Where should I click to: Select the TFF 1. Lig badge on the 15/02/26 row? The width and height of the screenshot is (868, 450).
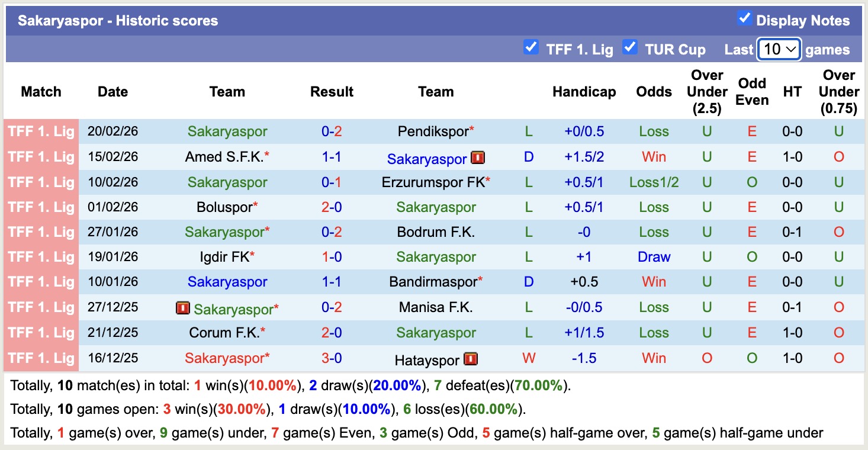point(40,157)
